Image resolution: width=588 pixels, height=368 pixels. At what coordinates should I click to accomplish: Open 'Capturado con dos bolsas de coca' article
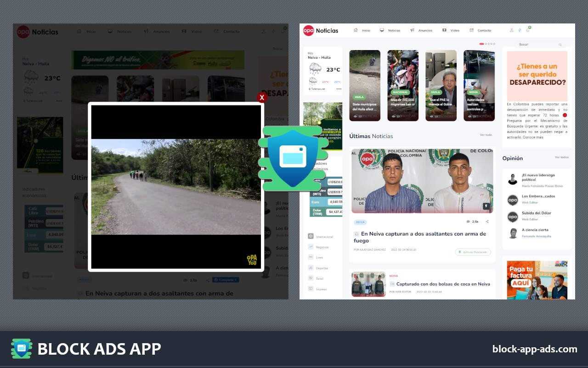click(x=443, y=284)
